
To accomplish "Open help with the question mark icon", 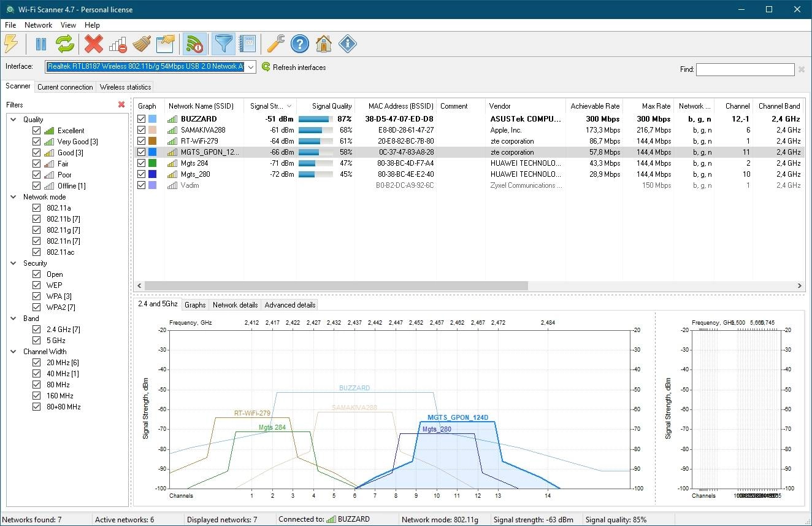I will coord(299,44).
